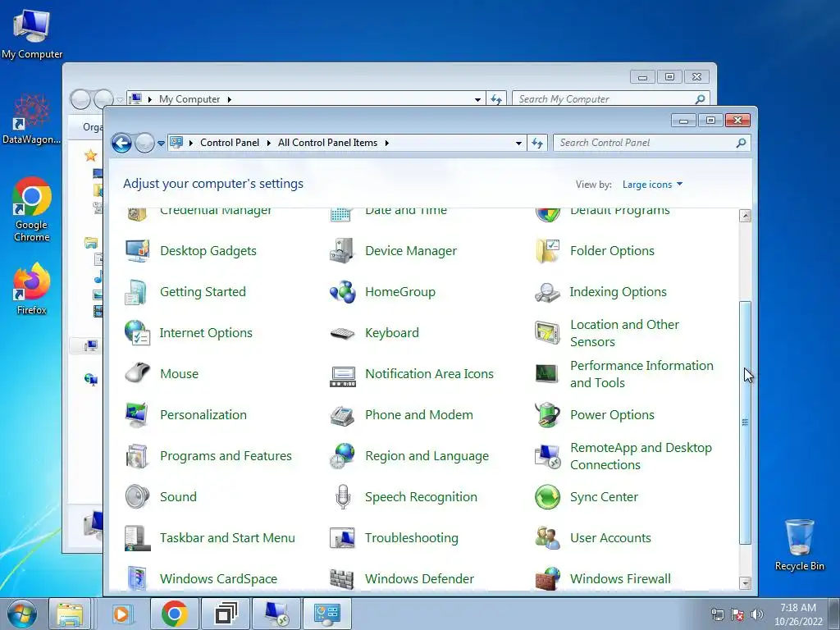Select the My Computer desktop icon

point(32,34)
